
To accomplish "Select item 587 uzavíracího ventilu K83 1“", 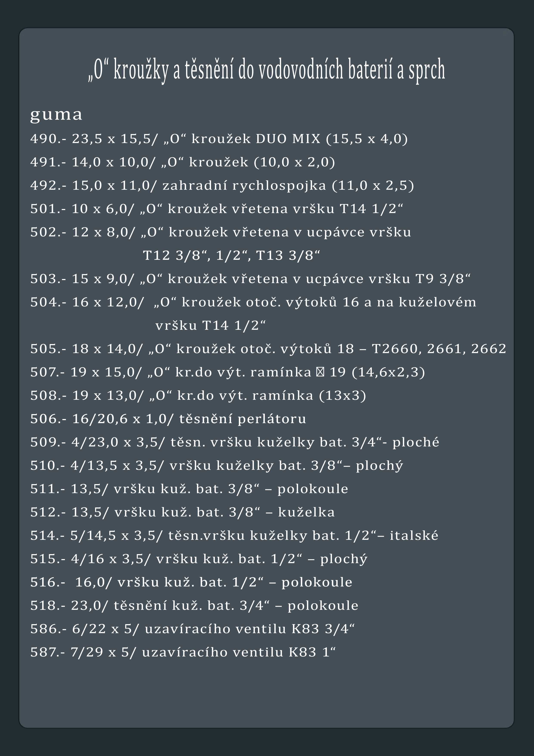I will [x=183, y=652].
